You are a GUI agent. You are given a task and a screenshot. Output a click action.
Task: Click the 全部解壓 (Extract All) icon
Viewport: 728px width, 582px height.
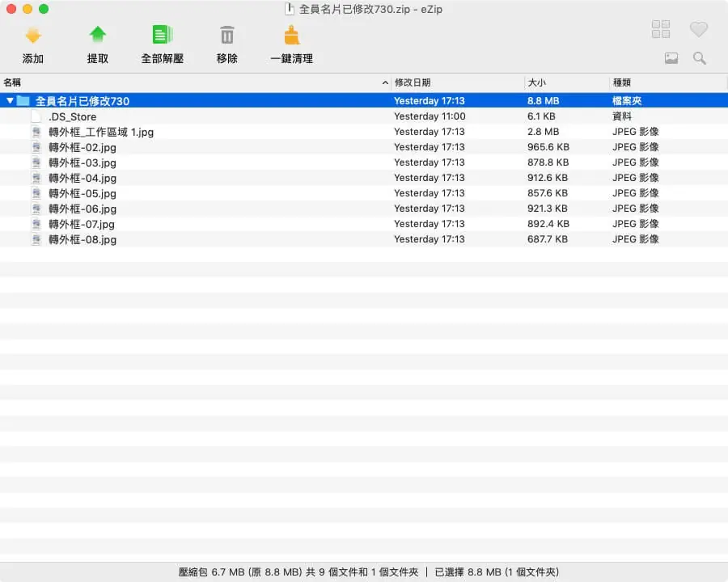tap(162, 35)
